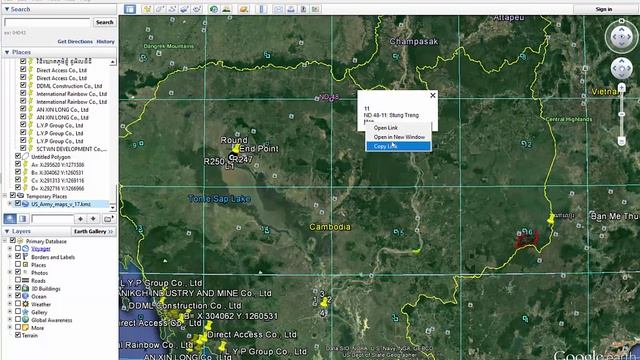Move the selected place down in the list
Viewport: 640px width, 360px height.
pyautogui.click(x=93, y=219)
